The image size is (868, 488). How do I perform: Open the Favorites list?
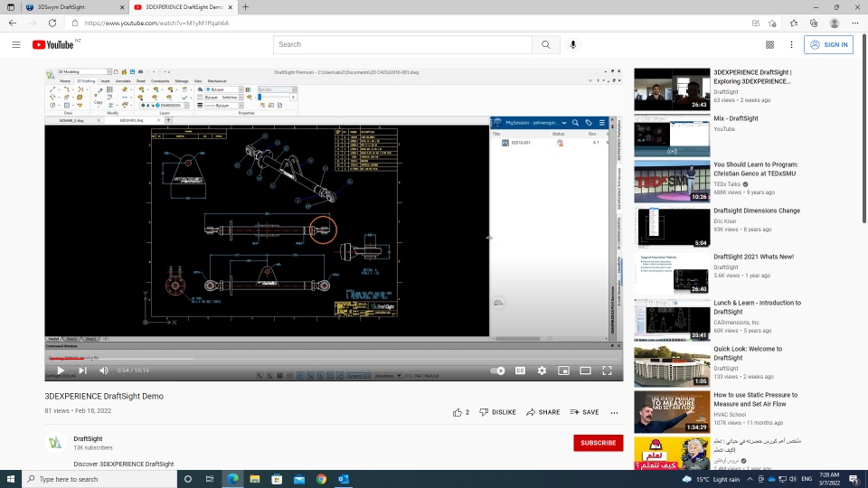click(794, 23)
